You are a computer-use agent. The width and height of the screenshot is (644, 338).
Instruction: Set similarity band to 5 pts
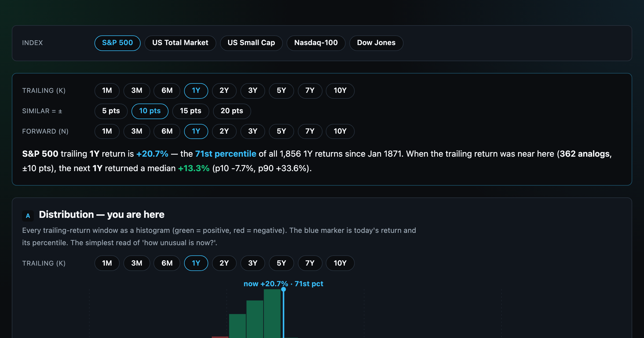tap(111, 111)
